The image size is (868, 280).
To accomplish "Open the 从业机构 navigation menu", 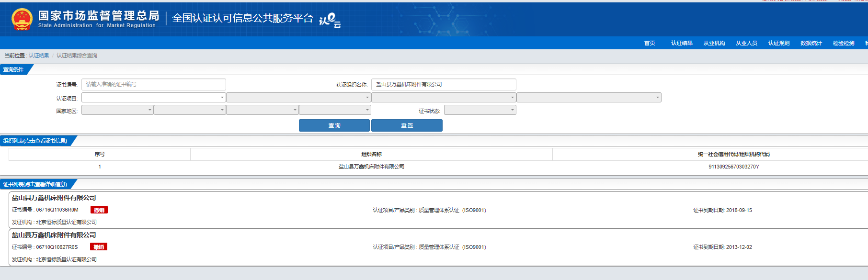I will pos(714,43).
